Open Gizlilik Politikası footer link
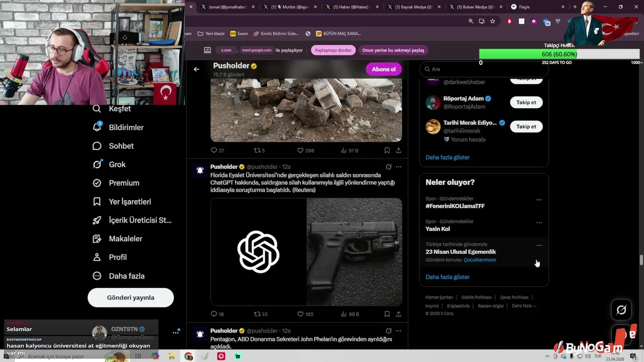Viewport: 644px width, 362px height. (476, 298)
